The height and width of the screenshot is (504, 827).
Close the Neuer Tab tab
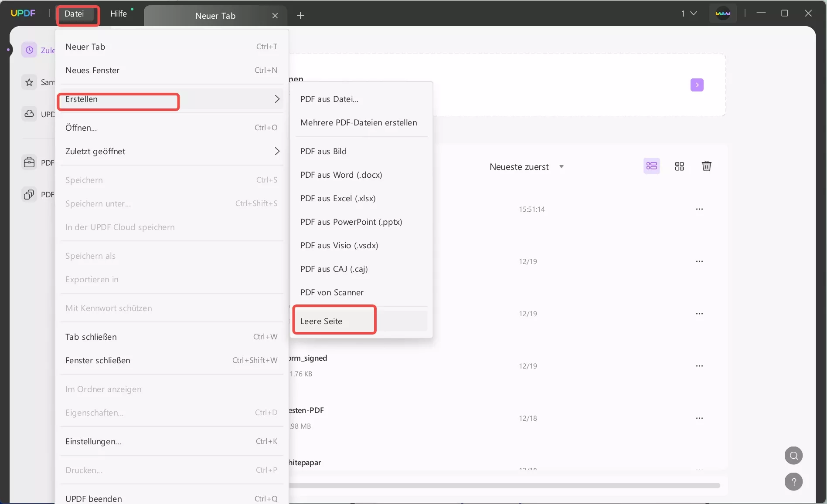(x=275, y=16)
